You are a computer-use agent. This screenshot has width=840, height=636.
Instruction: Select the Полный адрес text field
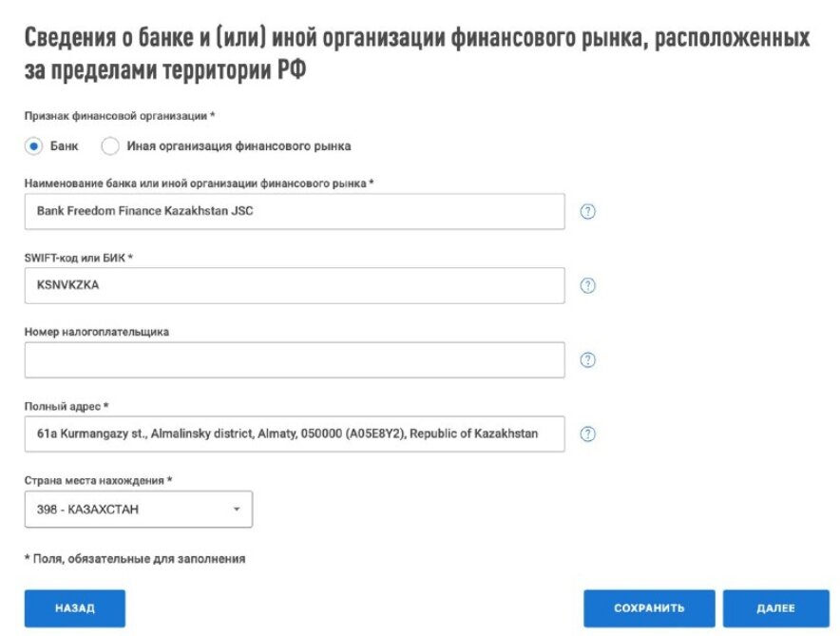295,434
